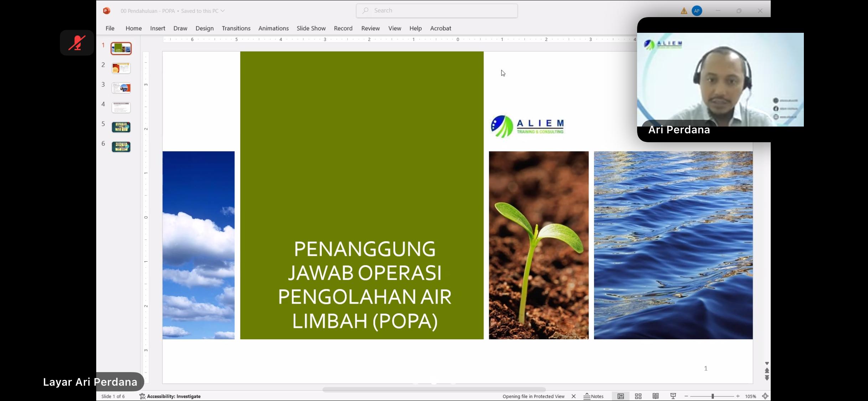This screenshot has height=401, width=868.
Task: Toggle the muted microphone indicator
Action: point(77,43)
